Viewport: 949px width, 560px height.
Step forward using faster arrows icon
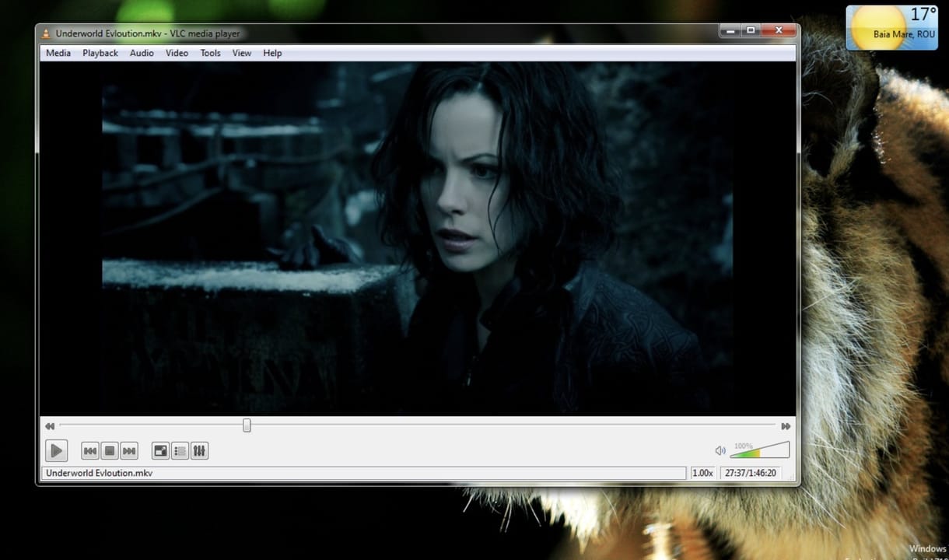point(786,426)
